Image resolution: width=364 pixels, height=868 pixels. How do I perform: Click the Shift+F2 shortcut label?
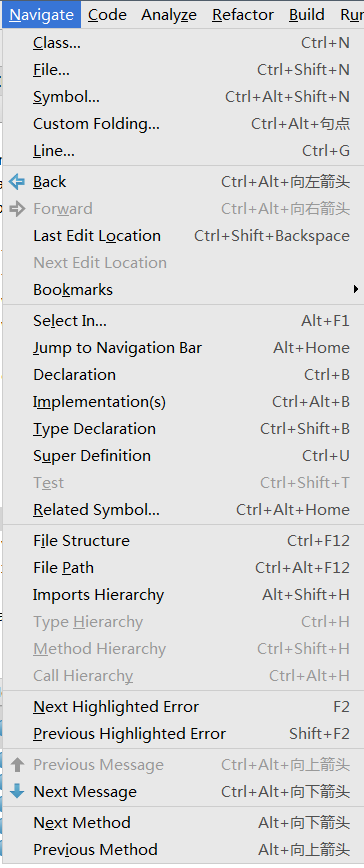[x=319, y=734]
